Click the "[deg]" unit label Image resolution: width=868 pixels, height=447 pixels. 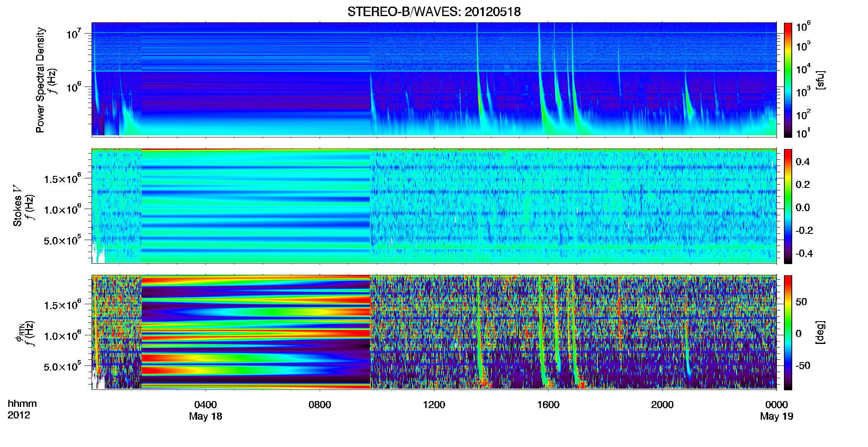[820, 332]
